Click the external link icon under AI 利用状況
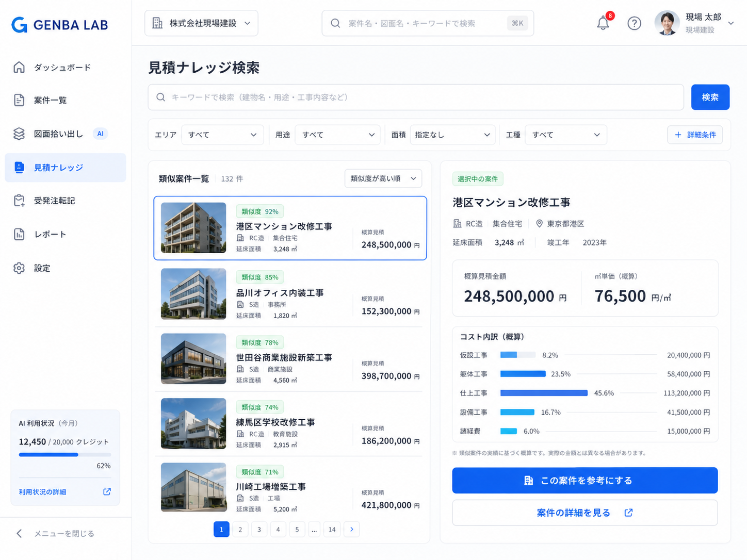747x560 pixels. (x=107, y=491)
